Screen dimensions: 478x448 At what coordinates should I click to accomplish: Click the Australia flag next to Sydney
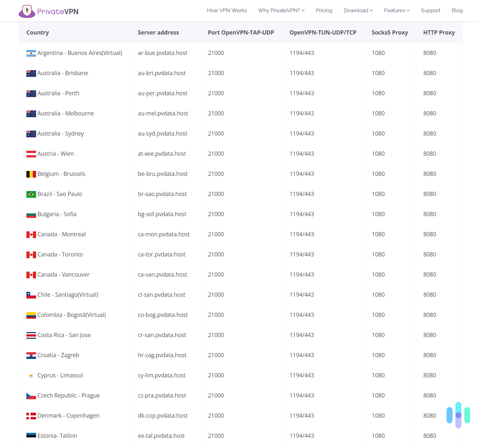31,134
